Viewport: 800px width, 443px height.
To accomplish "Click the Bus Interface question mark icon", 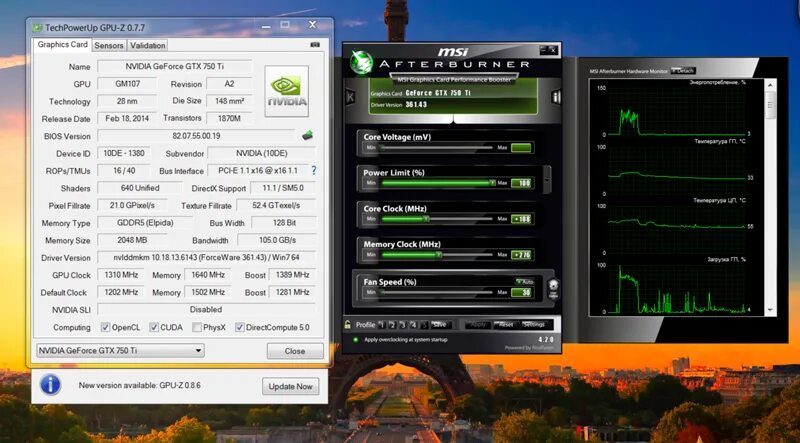I will tap(314, 170).
